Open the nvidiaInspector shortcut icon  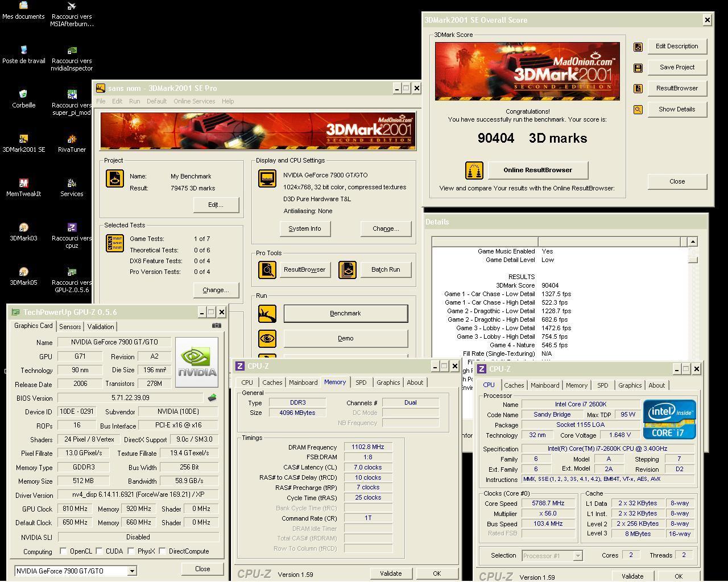72,51
